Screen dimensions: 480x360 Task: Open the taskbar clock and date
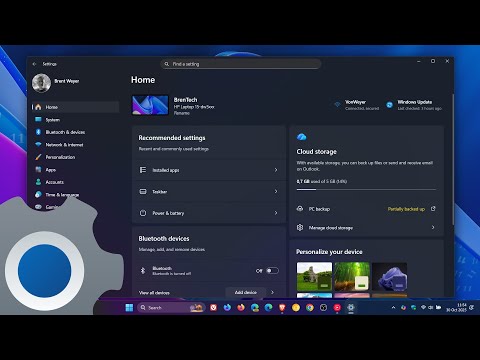click(x=456, y=307)
